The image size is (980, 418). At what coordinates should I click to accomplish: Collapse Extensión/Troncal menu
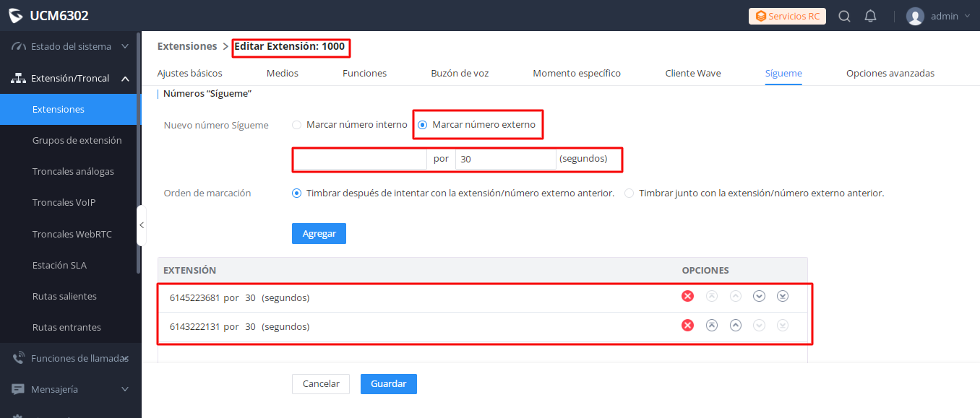[x=70, y=78]
